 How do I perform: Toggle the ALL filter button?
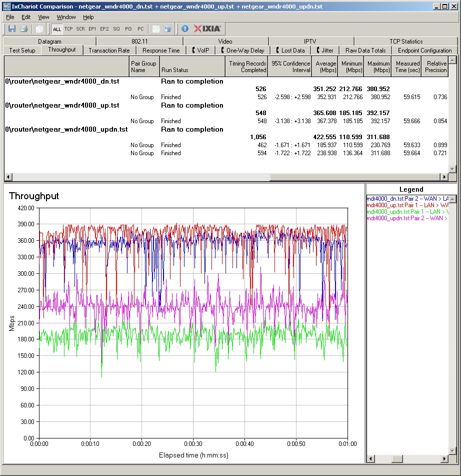(x=56, y=29)
